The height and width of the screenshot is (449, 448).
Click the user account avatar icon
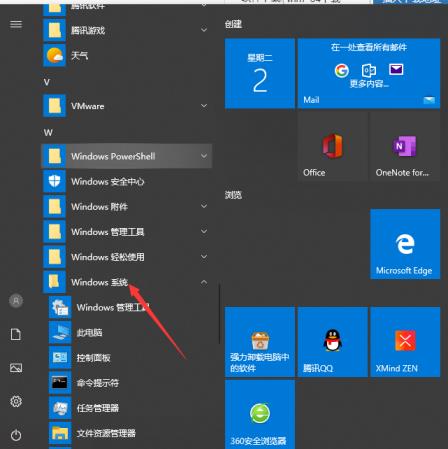coord(16,301)
